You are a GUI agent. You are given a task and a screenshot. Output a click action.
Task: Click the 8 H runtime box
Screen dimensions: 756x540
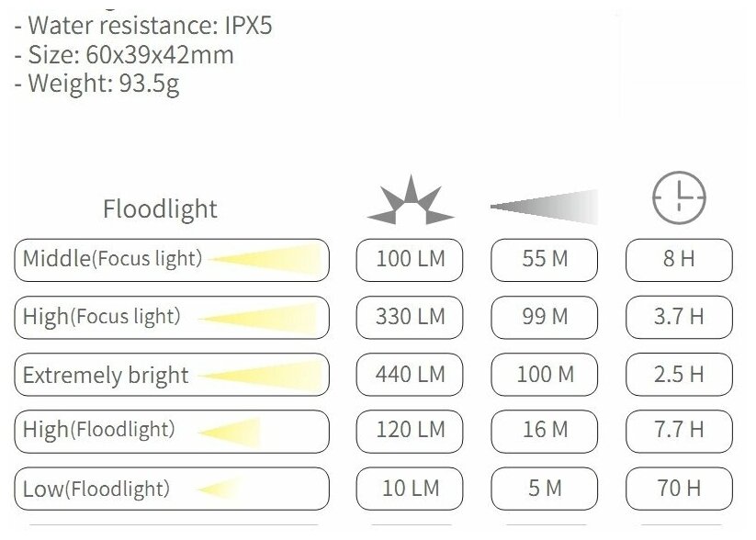click(x=679, y=260)
